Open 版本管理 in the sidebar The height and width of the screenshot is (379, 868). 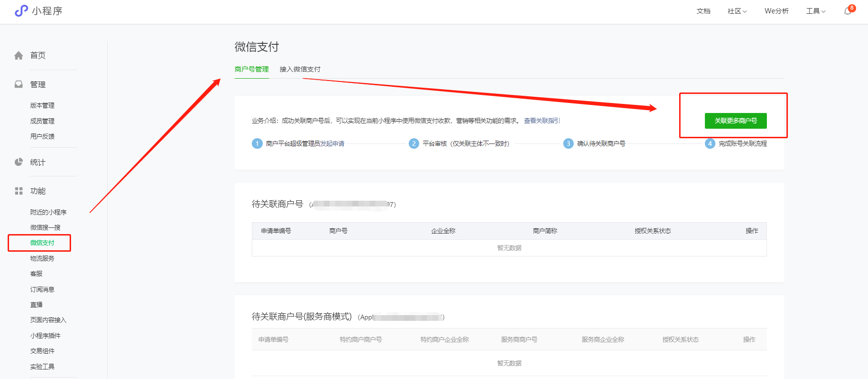[42, 105]
